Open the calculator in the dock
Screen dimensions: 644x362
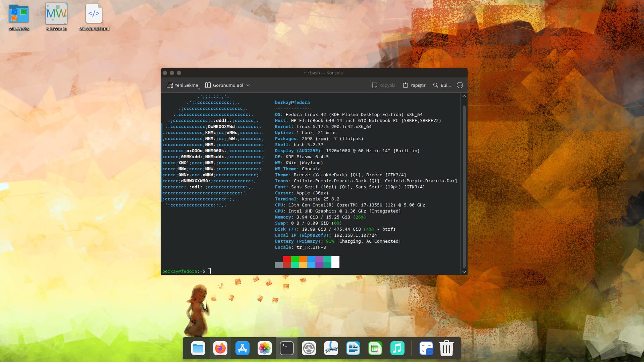426,348
